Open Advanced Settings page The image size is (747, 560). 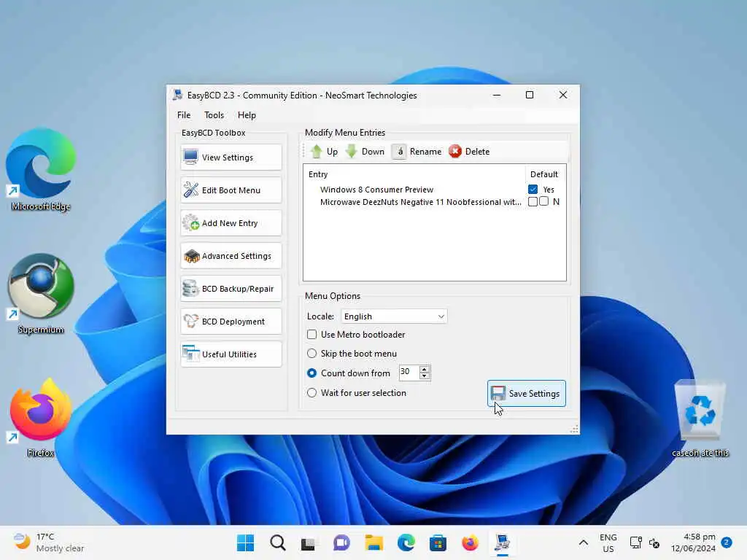tap(231, 256)
